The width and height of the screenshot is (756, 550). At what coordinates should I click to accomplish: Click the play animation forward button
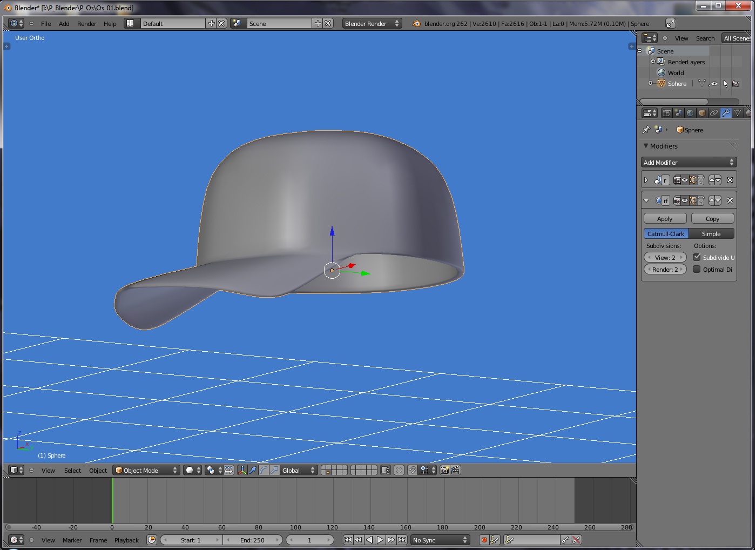[380, 540]
